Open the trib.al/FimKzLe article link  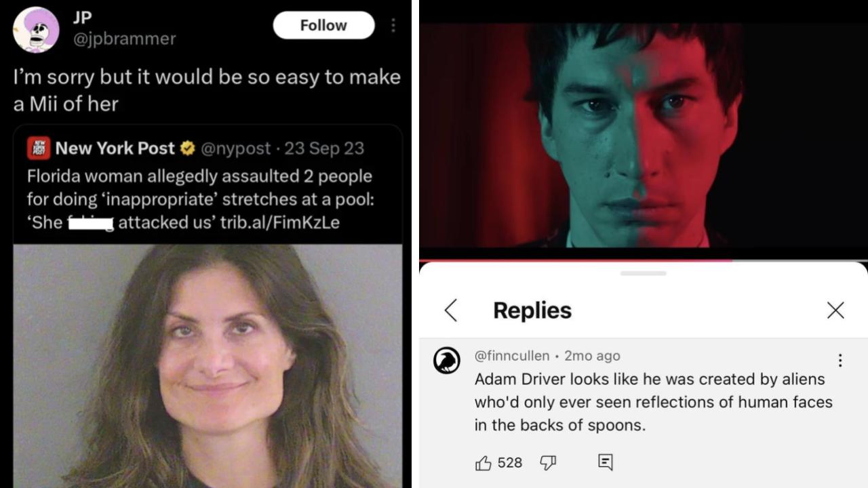279,222
